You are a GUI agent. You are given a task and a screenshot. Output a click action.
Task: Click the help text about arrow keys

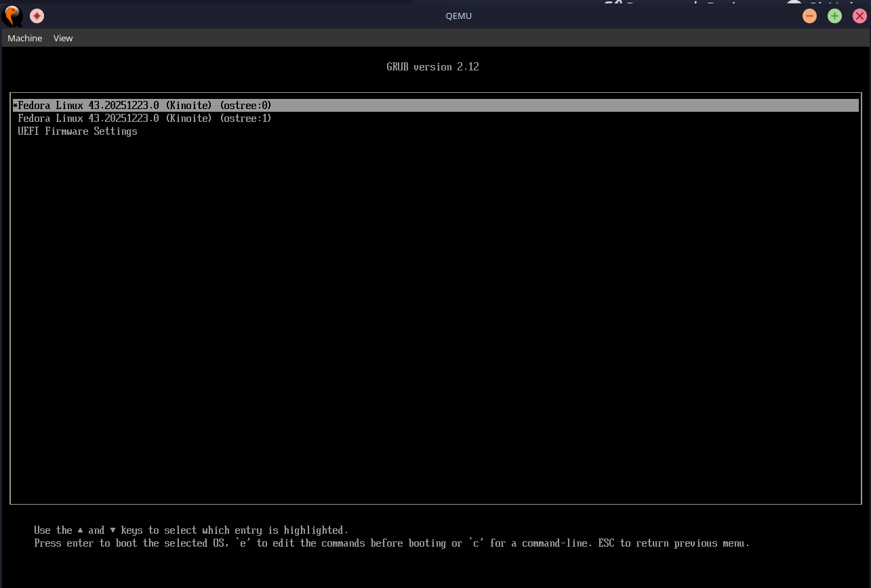(x=190, y=530)
